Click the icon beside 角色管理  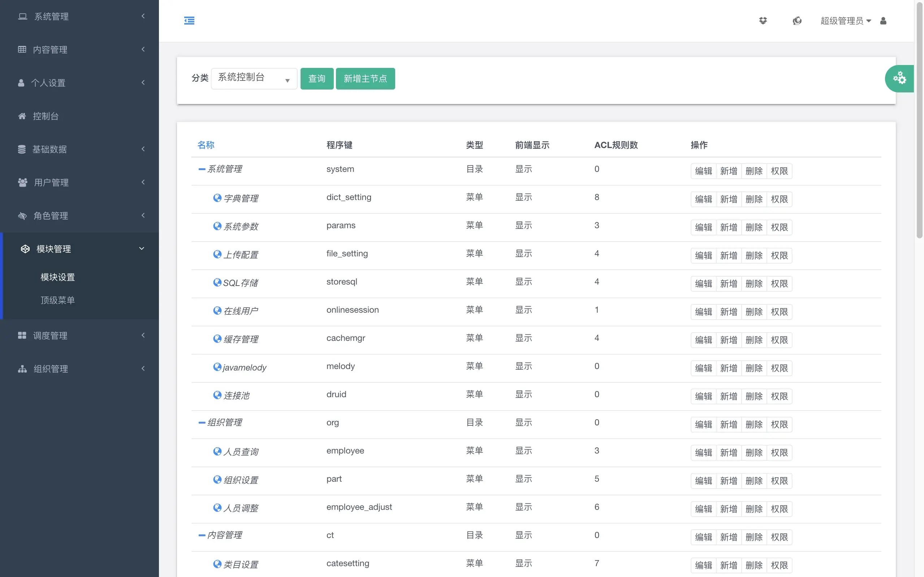click(22, 216)
